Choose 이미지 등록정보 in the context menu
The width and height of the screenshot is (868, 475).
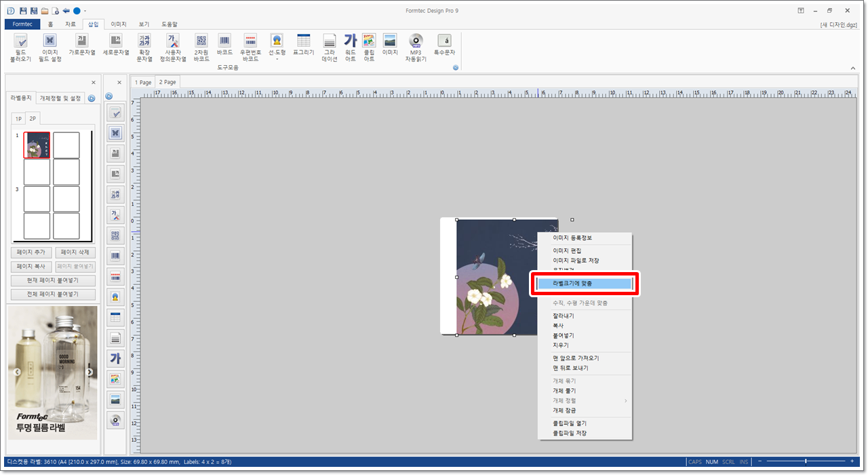pyautogui.click(x=585, y=238)
